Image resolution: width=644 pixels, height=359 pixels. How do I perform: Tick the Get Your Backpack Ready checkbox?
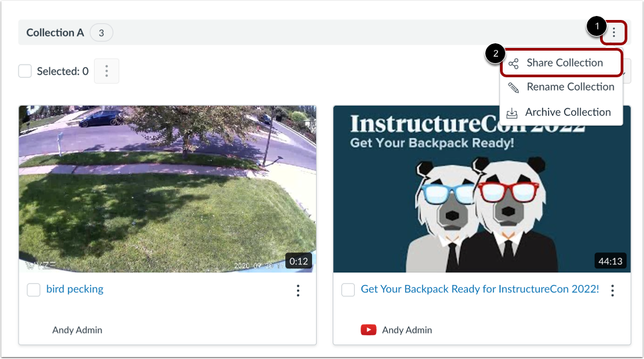[348, 290]
